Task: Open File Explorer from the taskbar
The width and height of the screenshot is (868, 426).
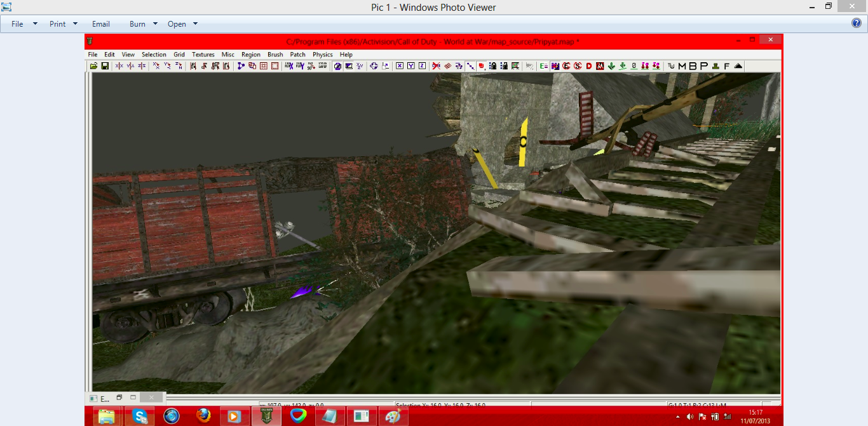Action: tap(107, 416)
